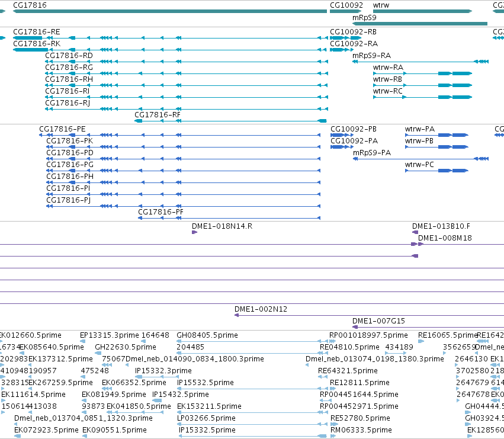Image resolution: width=504 pixels, height=439 pixels.
Task: Select transcript label CG17816-RF
Action: (x=158, y=115)
